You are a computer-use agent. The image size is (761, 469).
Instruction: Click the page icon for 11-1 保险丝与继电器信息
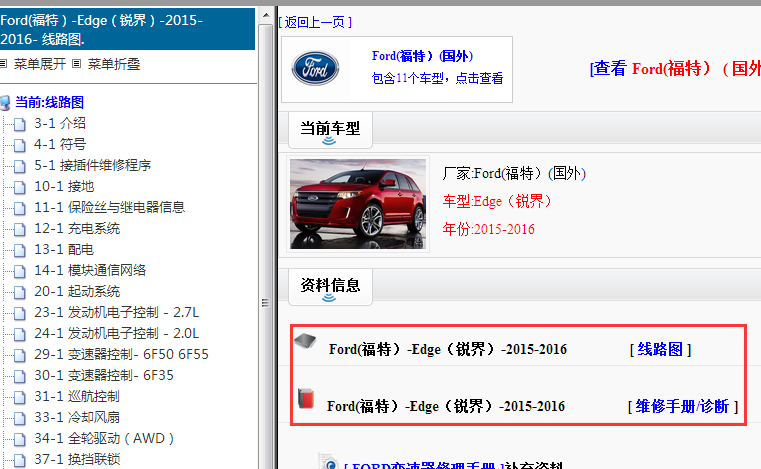point(19,209)
